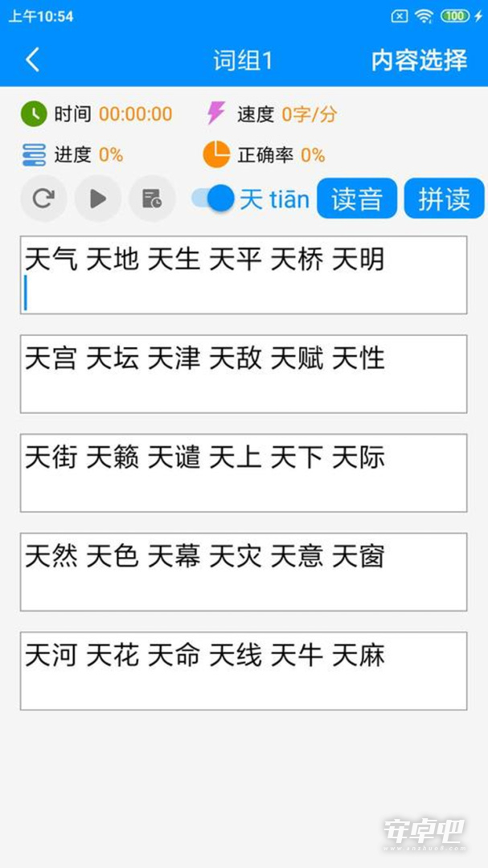The height and width of the screenshot is (868, 488).
Task: Click the green clock time icon
Action: [x=35, y=114]
